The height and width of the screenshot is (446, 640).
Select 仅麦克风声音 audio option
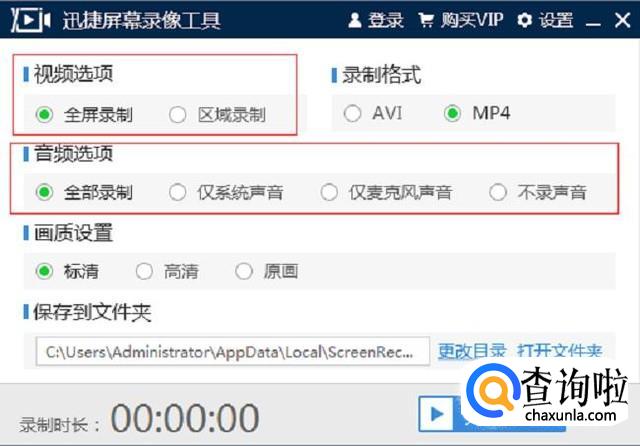tap(329, 192)
